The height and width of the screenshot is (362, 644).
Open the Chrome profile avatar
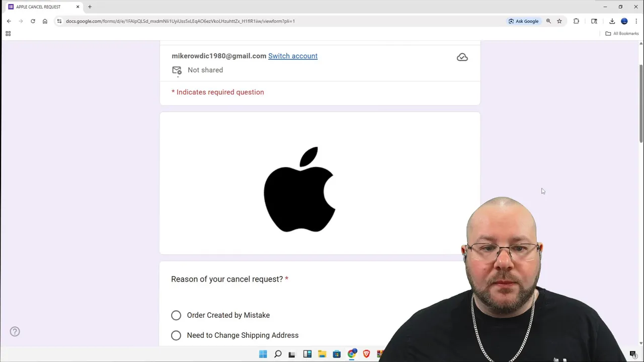pos(624,21)
